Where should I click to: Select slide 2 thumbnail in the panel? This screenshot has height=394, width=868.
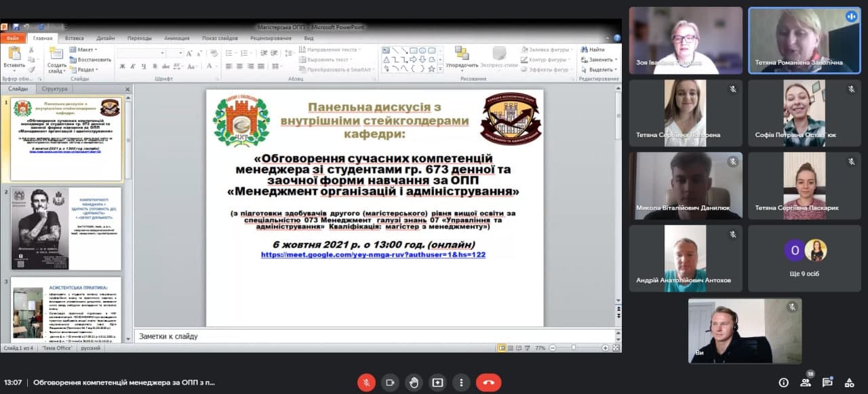(x=66, y=229)
